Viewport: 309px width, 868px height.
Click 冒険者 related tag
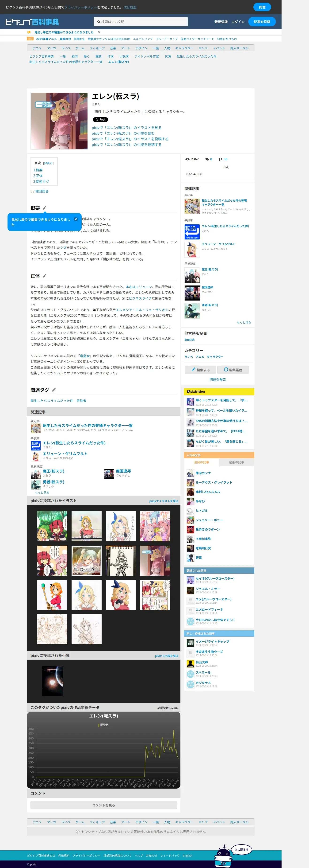click(81, 401)
